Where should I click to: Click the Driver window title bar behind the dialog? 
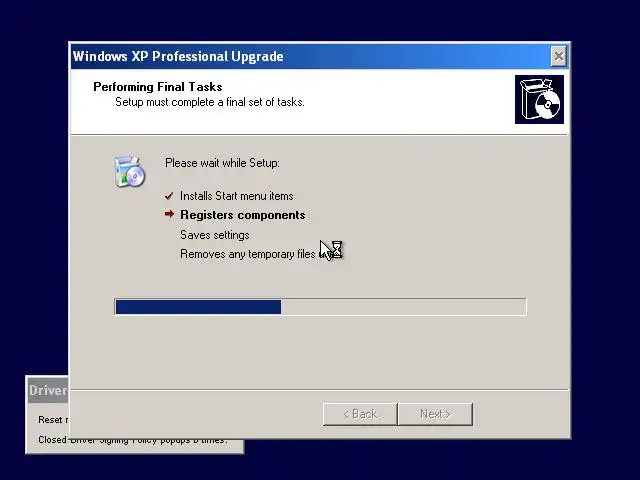click(48, 391)
